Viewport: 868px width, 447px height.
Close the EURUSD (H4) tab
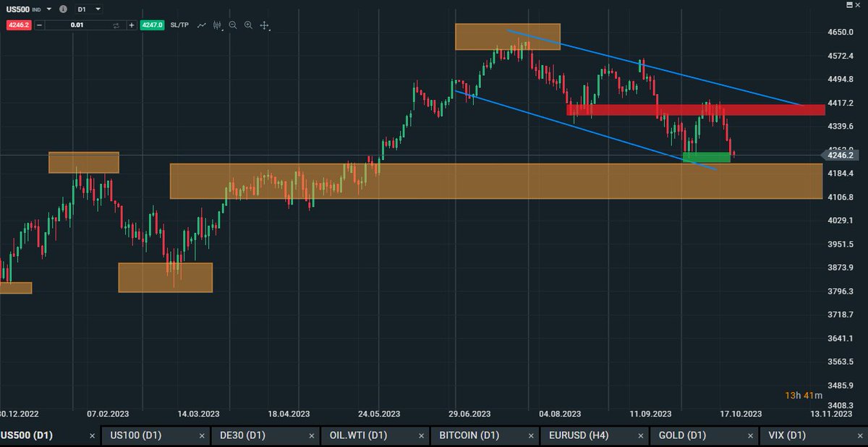tap(640, 436)
